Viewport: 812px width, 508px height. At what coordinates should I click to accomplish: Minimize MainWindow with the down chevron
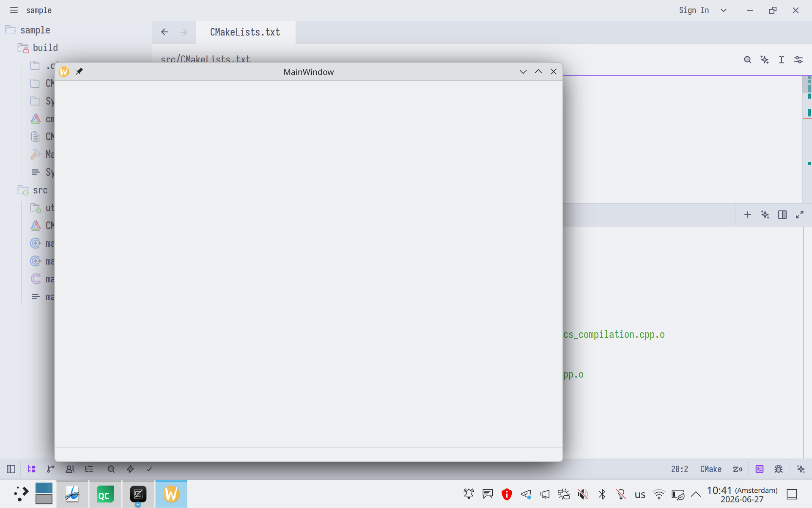point(523,72)
